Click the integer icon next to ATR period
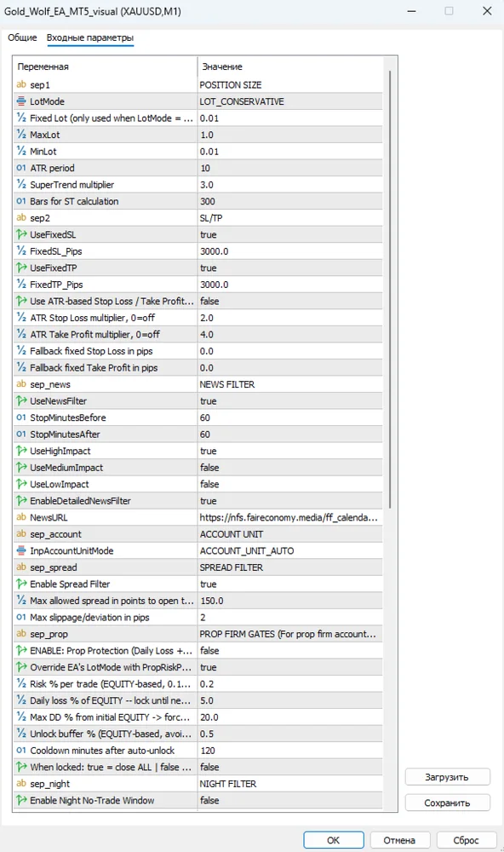 (x=21, y=168)
